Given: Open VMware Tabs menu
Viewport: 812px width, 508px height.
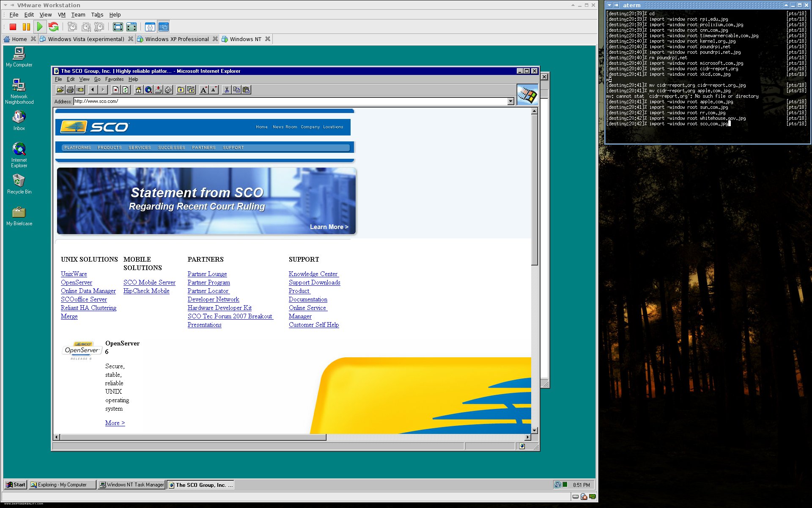Looking at the screenshot, I should coord(97,15).
